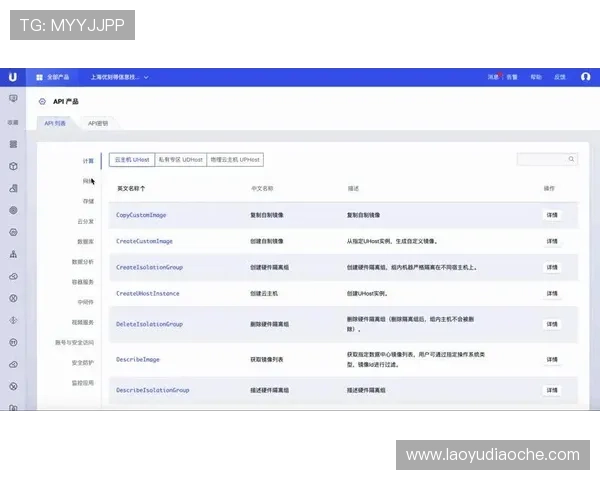Click 详情 for DeleteIsolationGroup row

coord(552,324)
